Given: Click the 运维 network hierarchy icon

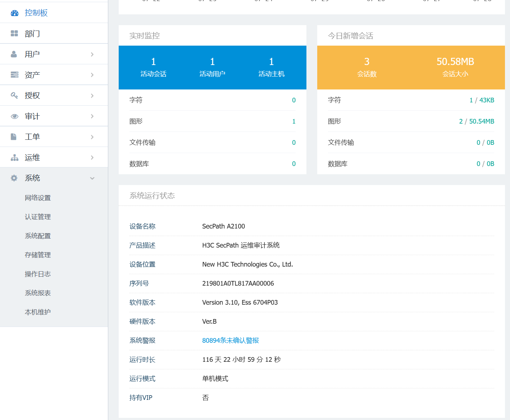Looking at the screenshot, I should pyautogui.click(x=14, y=157).
